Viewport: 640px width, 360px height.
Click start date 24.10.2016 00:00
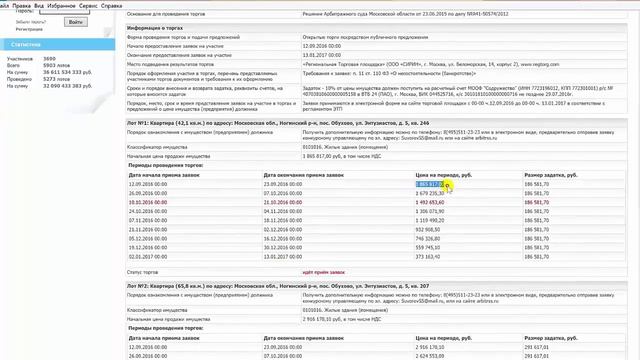point(148,211)
